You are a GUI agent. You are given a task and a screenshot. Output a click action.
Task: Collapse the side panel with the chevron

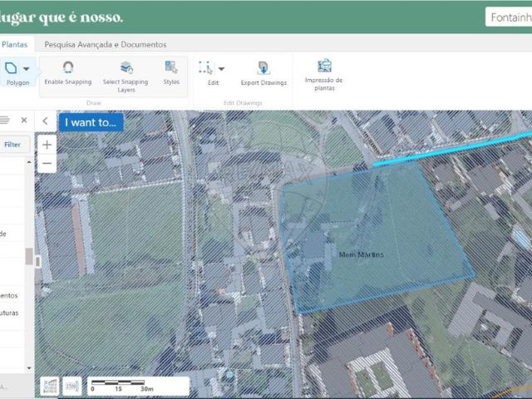tap(45, 121)
